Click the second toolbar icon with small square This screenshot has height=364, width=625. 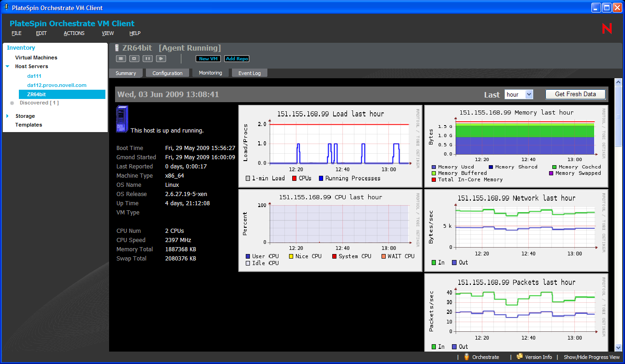coord(134,58)
